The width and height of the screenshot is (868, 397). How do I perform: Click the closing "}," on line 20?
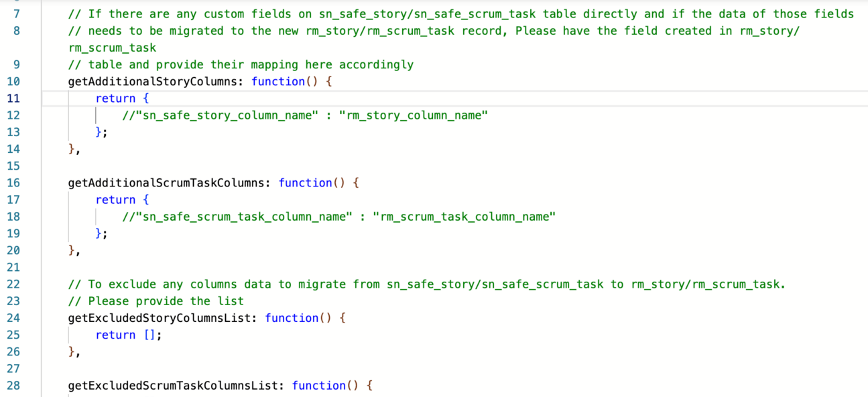click(74, 250)
